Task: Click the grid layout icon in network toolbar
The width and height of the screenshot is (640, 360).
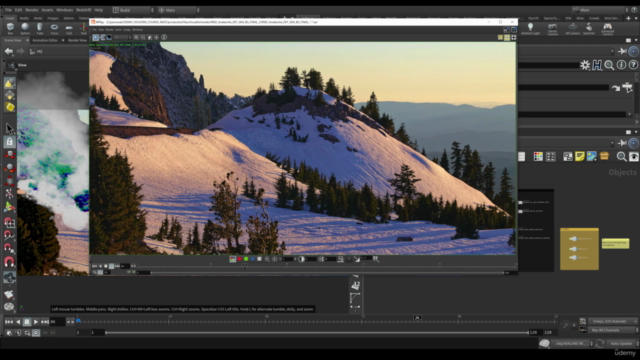Action: 551,156
